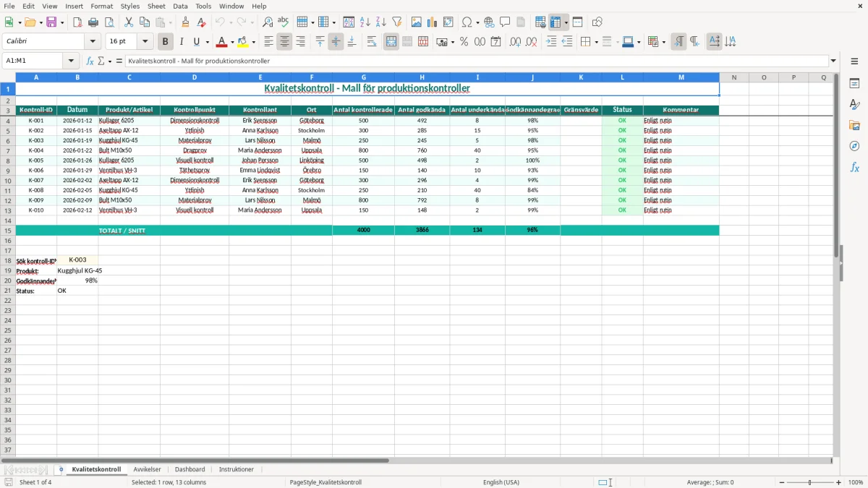Click the Save document icon
The image size is (868, 488).
click(x=51, y=22)
